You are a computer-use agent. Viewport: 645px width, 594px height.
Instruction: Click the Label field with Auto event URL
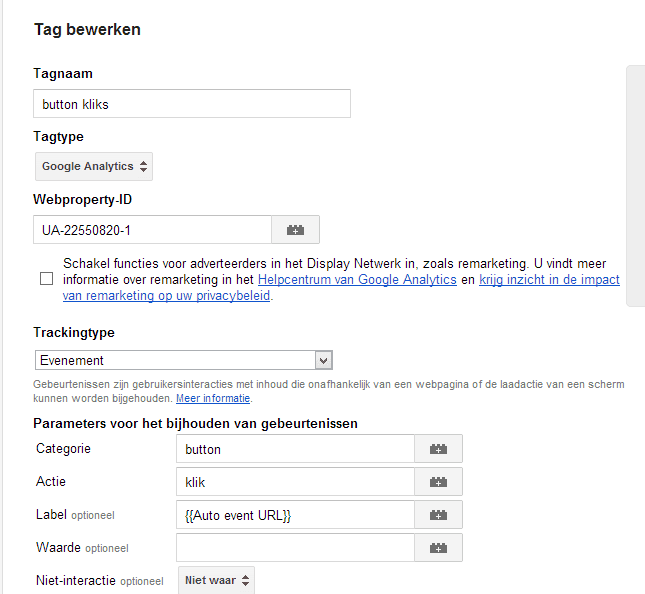tap(295, 515)
